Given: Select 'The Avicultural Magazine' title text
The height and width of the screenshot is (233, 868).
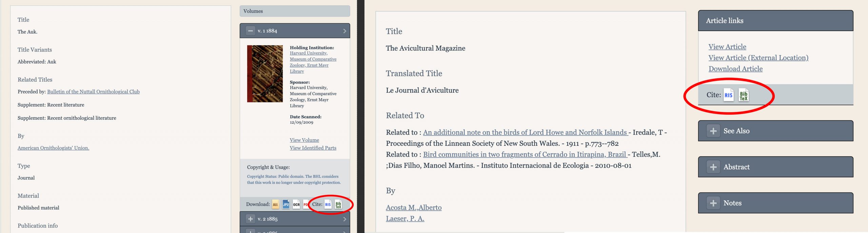Looking at the screenshot, I should [x=426, y=48].
